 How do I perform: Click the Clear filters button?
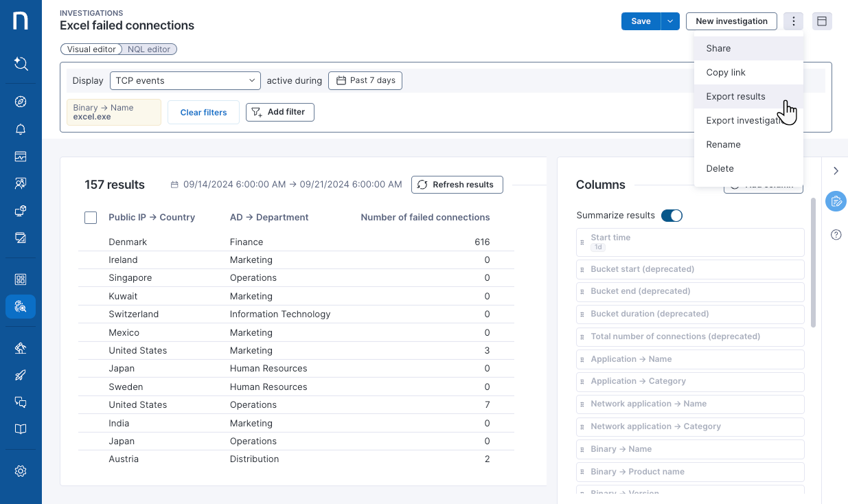click(x=203, y=113)
